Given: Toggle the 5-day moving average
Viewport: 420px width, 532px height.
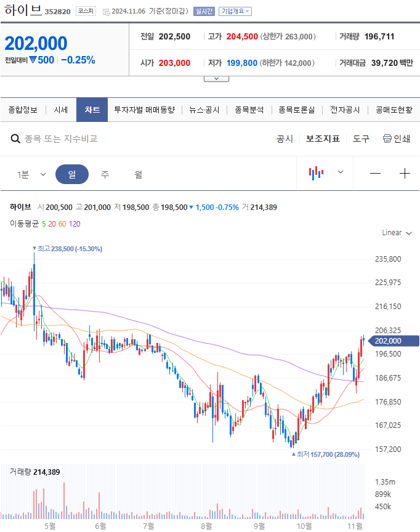Looking at the screenshot, I should point(44,224).
